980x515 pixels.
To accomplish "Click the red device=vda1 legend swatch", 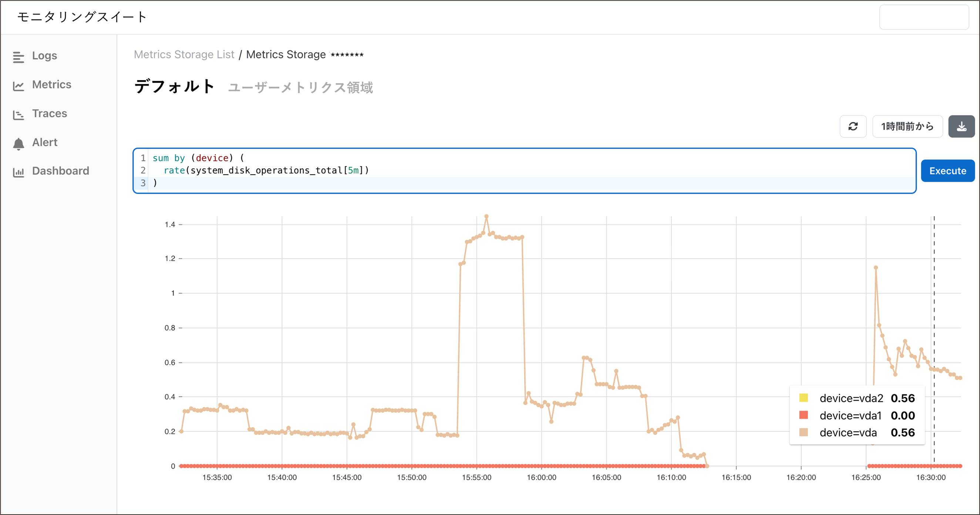I will coord(804,415).
